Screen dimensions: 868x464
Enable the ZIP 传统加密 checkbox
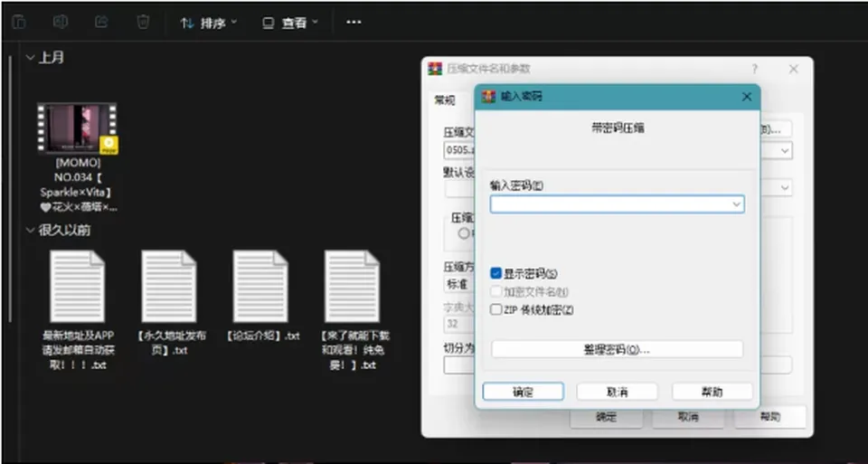(x=496, y=309)
